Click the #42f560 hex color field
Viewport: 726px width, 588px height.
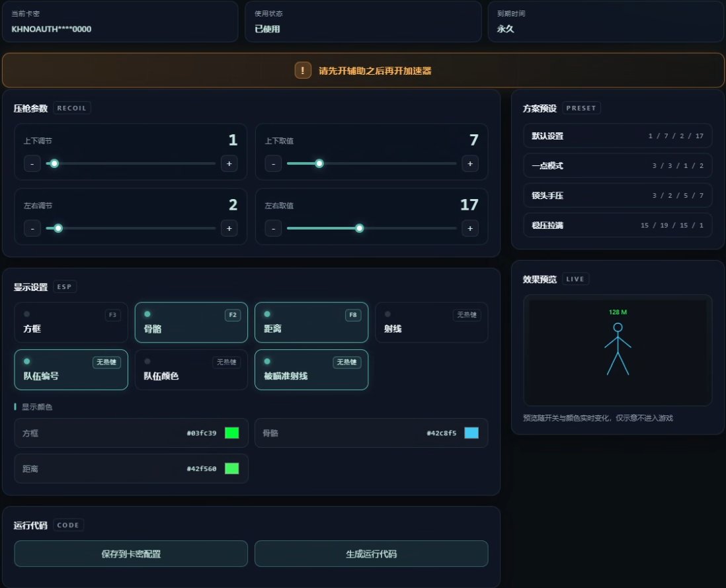pos(202,468)
